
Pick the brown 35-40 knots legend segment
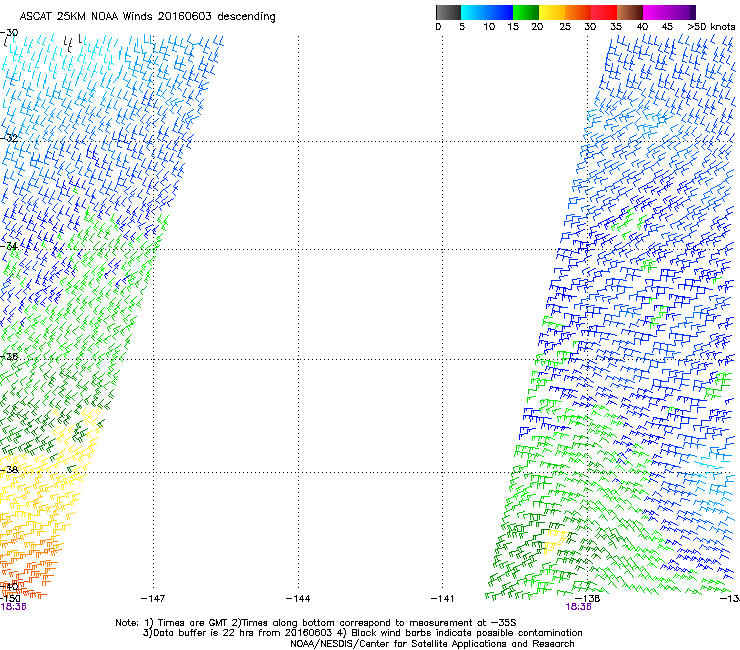coord(630,12)
